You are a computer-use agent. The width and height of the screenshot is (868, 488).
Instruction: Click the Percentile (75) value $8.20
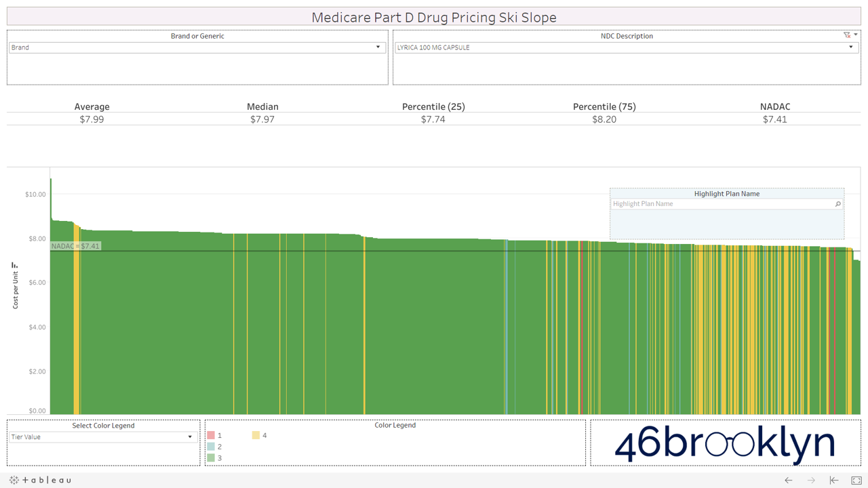(x=604, y=119)
